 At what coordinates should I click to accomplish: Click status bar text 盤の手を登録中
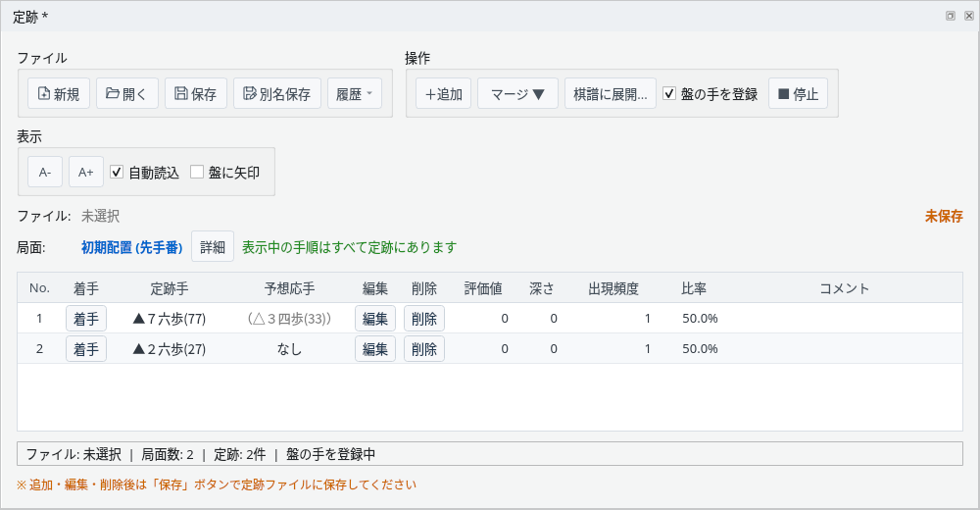(x=330, y=454)
